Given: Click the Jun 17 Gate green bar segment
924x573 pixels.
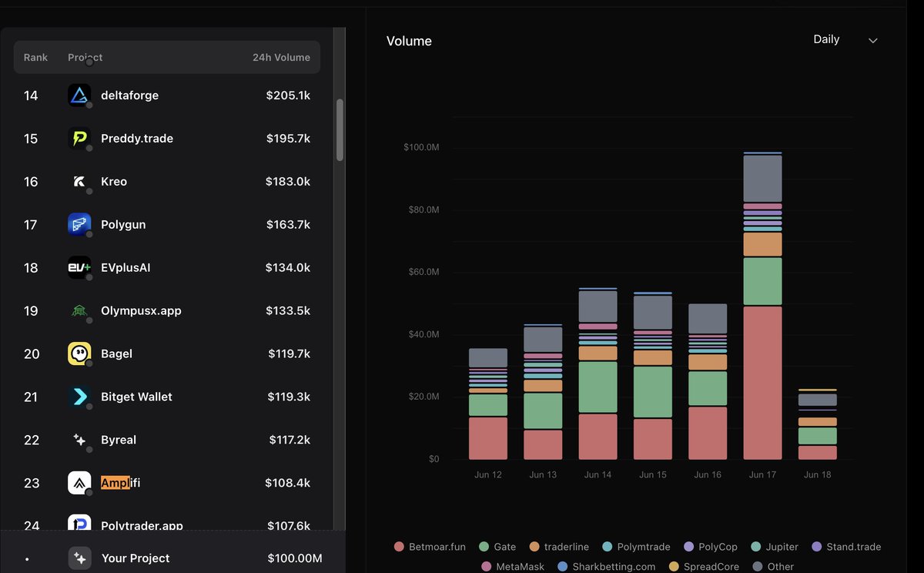Looking at the screenshot, I should (762, 281).
